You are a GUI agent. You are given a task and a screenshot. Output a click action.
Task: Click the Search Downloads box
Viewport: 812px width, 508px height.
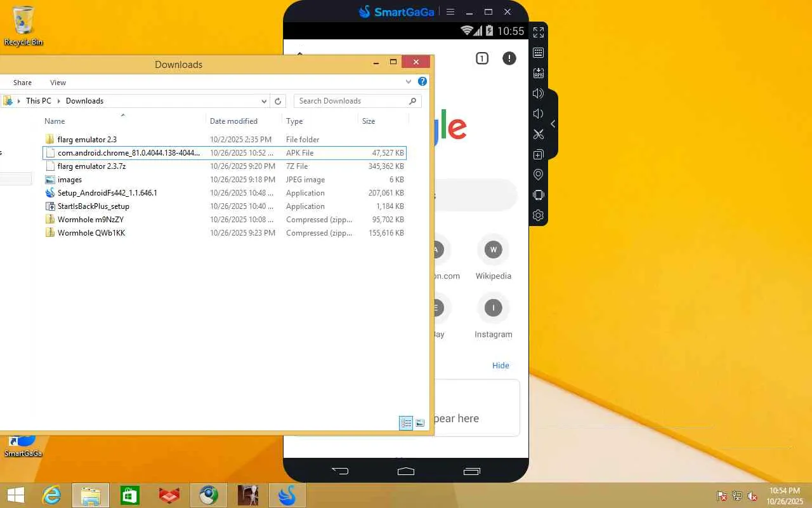pyautogui.click(x=357, y=101)
